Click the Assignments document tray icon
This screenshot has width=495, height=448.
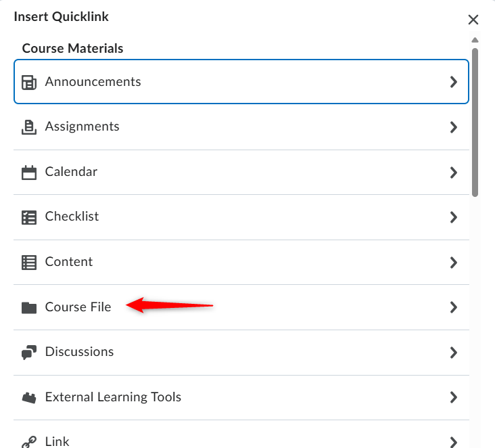(29, 127)
